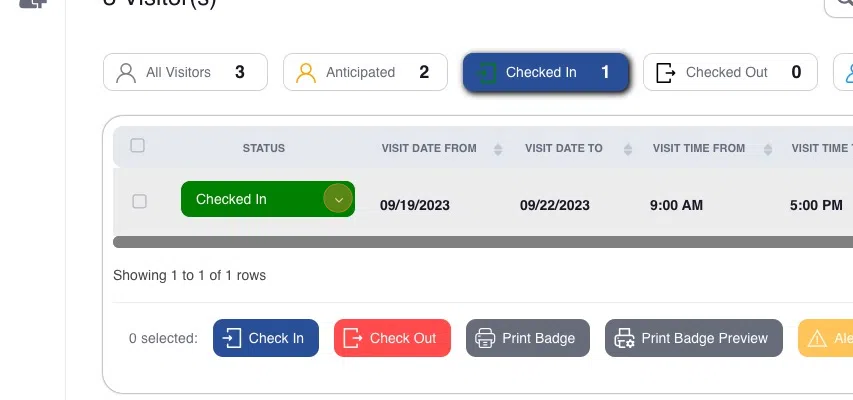Click the All Visitors person icon
Screen dimensions: 853x400
click(126, 73)
